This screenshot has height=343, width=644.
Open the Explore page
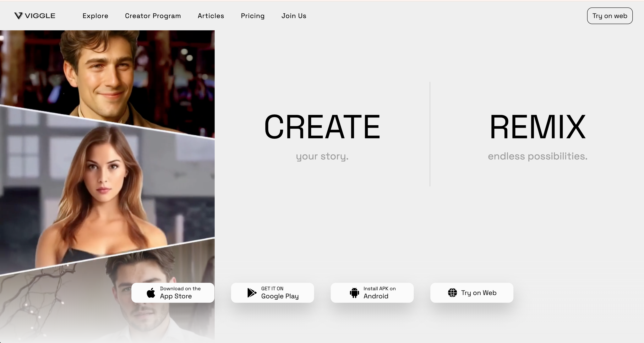click(95, 16)
